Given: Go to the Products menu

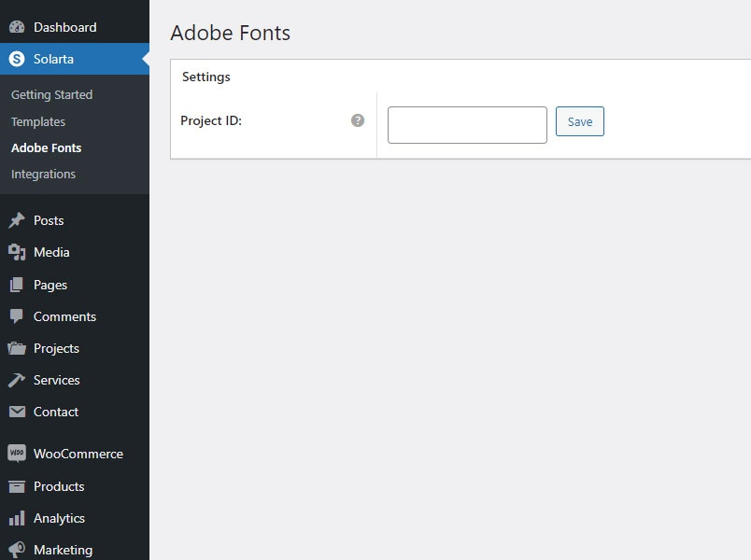Looking at the screenshot, I should (75, 487).
